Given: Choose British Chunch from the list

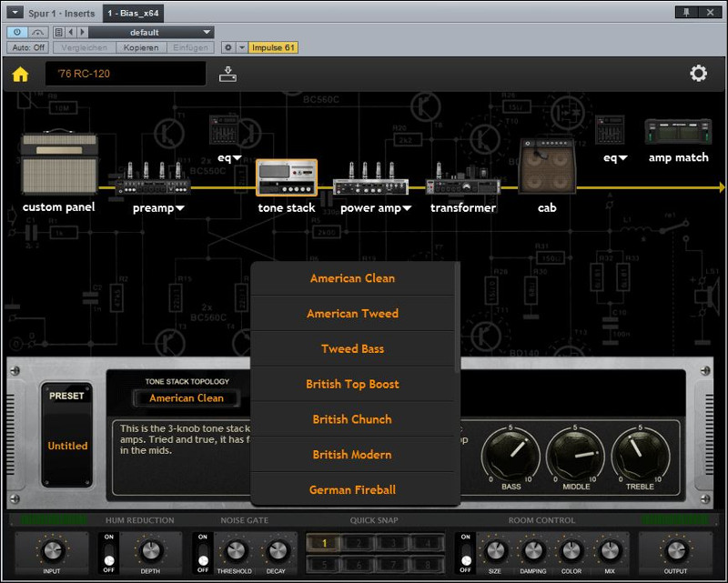Looking at the screenshot, I should click(x=352, y=419).
